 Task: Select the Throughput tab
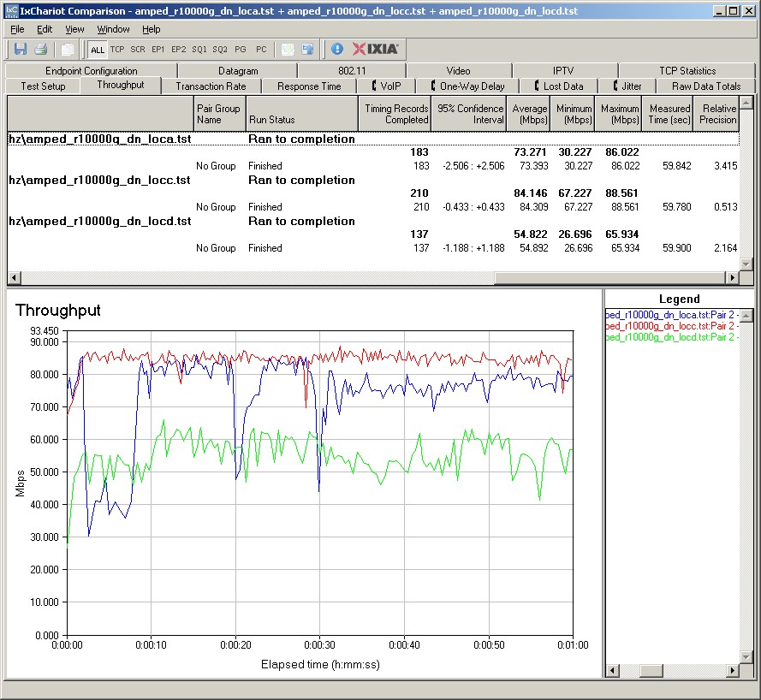(121, 85)
